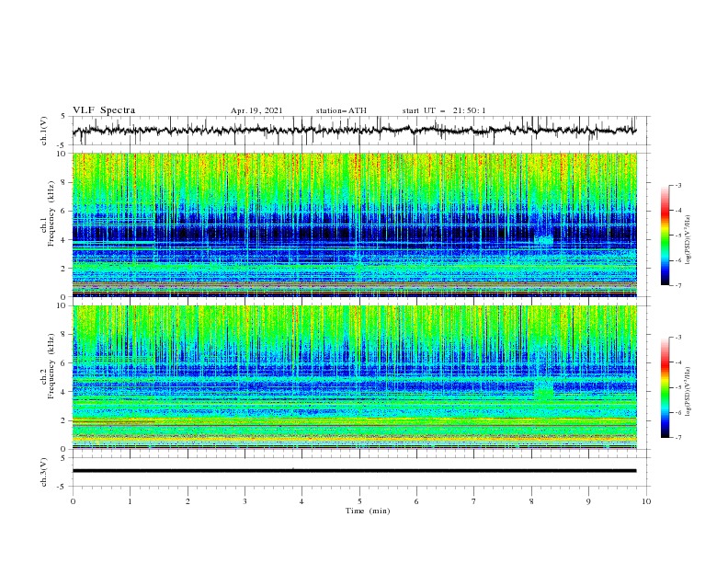Click the ch.2 spectrogram colorbar gradient
The width and height of the screenshot is (728, 563).
[x=665, y=387]
